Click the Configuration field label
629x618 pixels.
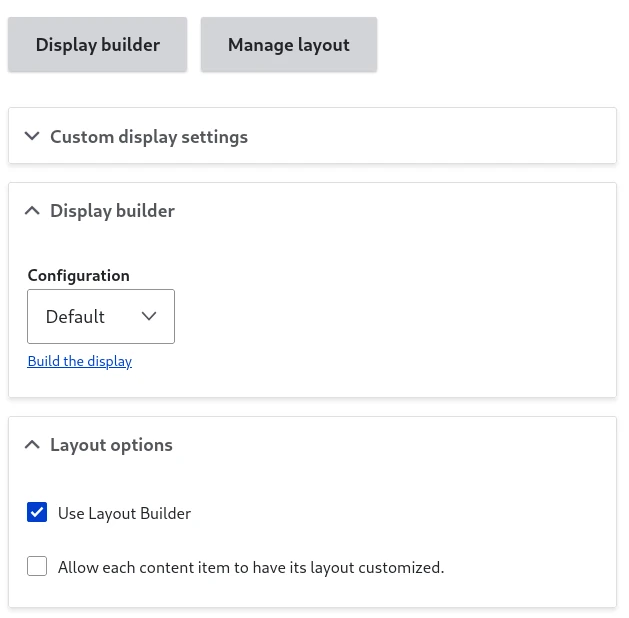tap(79, 276)
